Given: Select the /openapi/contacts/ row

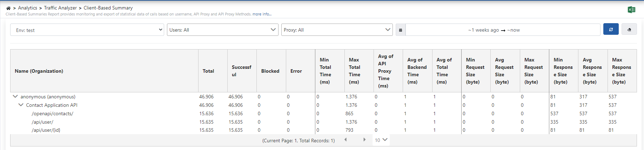Looking at the screenshot, I should pos(323,113).
